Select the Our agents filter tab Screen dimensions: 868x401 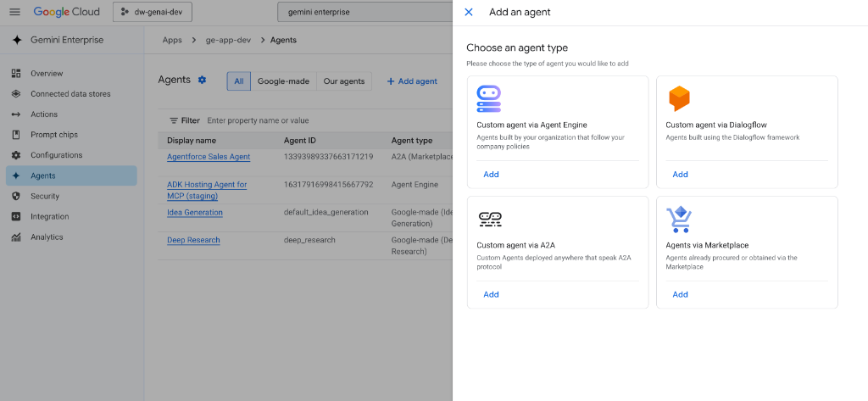(344, 81)
